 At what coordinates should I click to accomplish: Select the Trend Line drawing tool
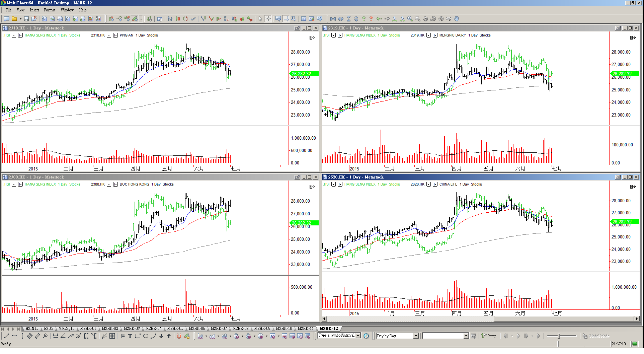pyautogui.click(x=6, y=336)
